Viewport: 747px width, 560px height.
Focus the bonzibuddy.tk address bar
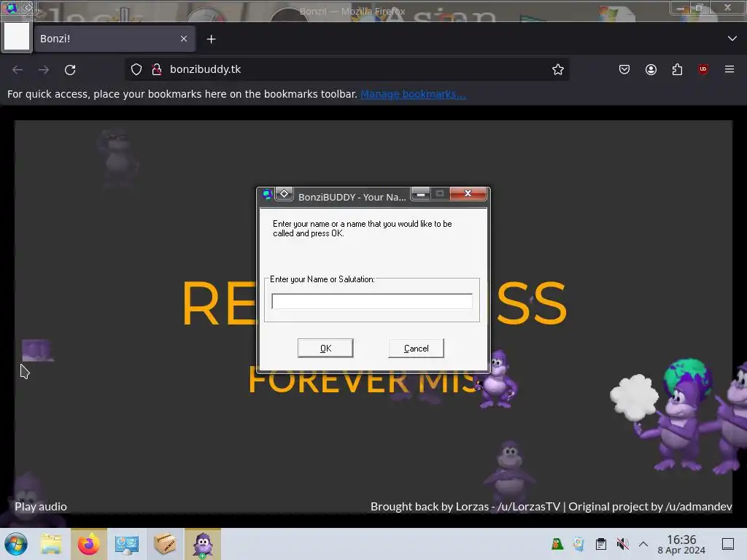348,69
